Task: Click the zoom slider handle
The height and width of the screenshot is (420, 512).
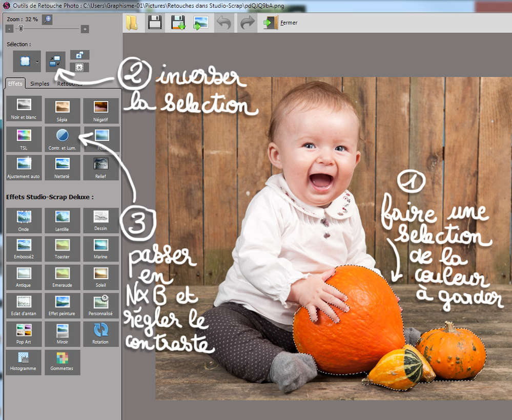Action: click(x=21, y=29)
